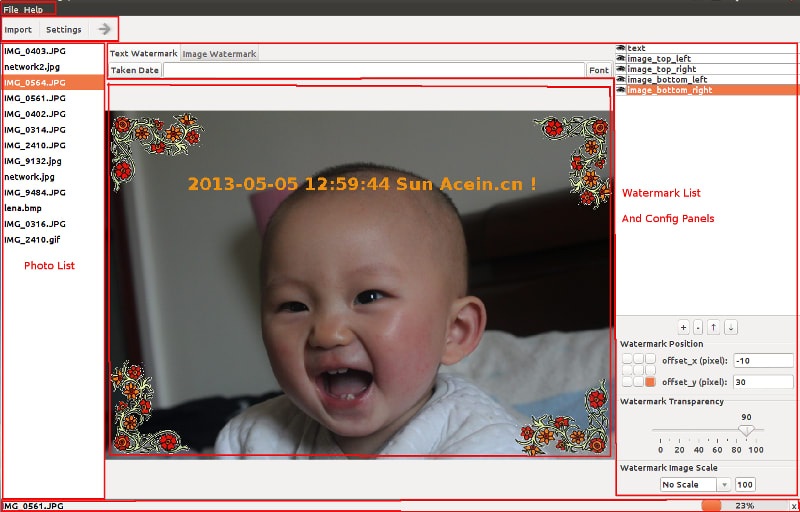Click the Import button
This screenshot has width=800, height=512.
(18, 30)
